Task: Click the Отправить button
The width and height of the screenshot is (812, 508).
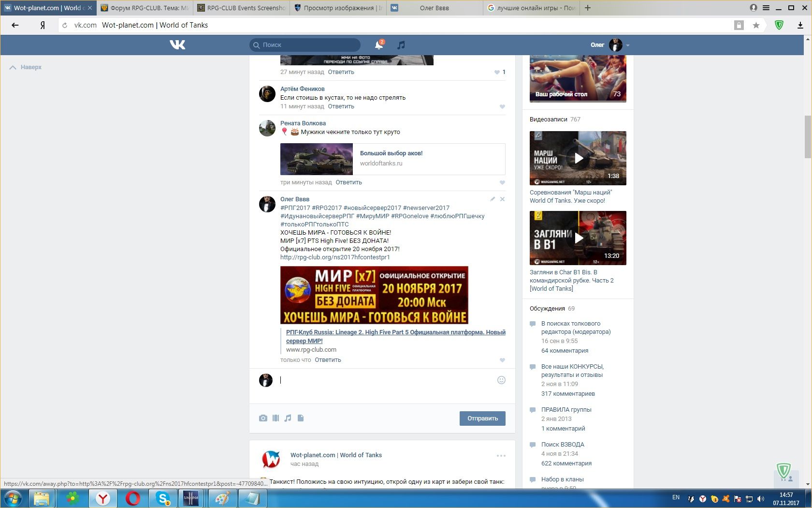Action: point(482,418)
